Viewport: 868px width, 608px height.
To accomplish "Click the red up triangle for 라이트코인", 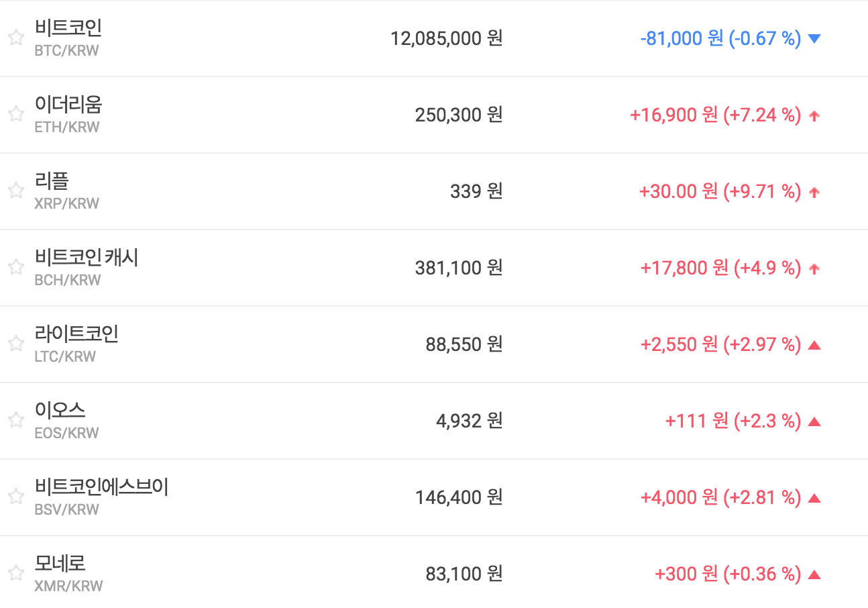I will pyautogui.click(x=814, y=345).
